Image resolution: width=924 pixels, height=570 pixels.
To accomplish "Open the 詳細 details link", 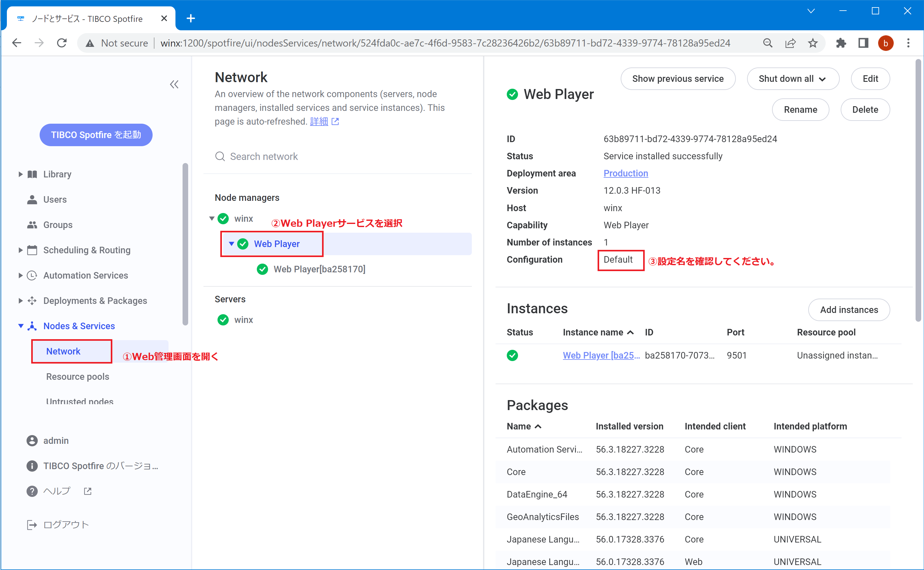I will point(319,121).
